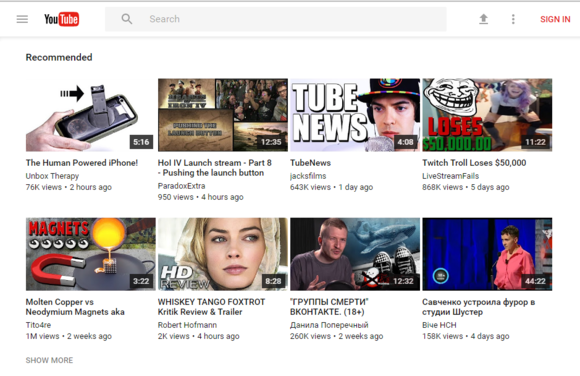Image resolution: width=580 pixels, height=376 pixels.
Task: Open The Human Powered iPhone thumbnail
Action: (90, 115)
